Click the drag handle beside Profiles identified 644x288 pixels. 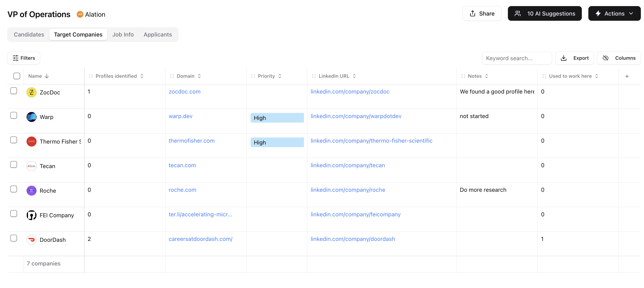pyautogui.click(x=91, y=76)
